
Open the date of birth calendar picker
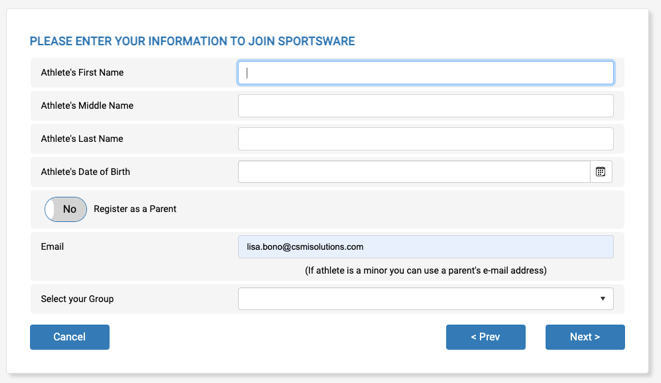click(601, 171)
